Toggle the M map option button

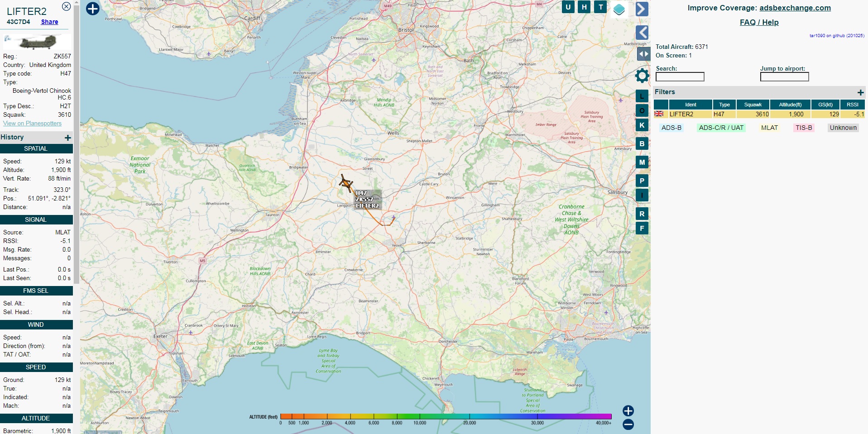coord(642,162)
